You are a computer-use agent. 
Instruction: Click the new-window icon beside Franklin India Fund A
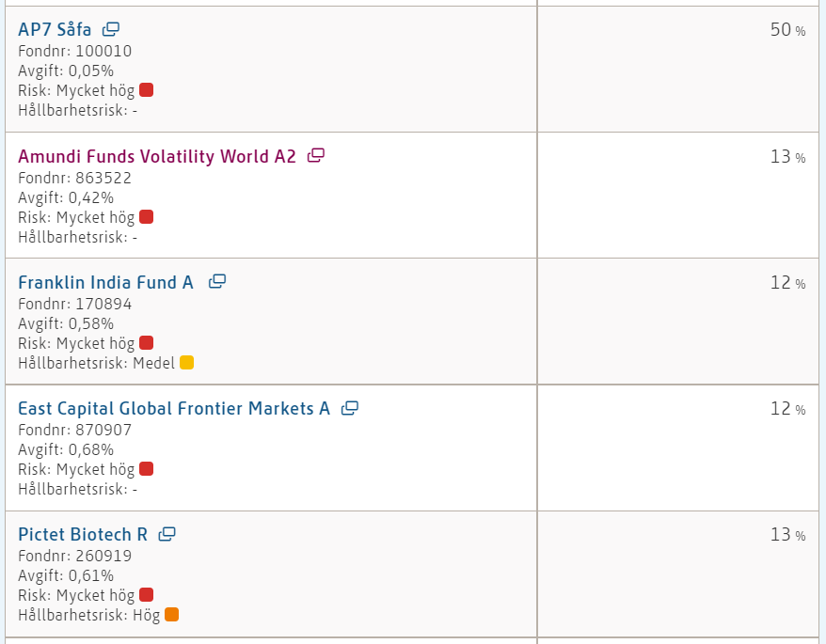217,281
